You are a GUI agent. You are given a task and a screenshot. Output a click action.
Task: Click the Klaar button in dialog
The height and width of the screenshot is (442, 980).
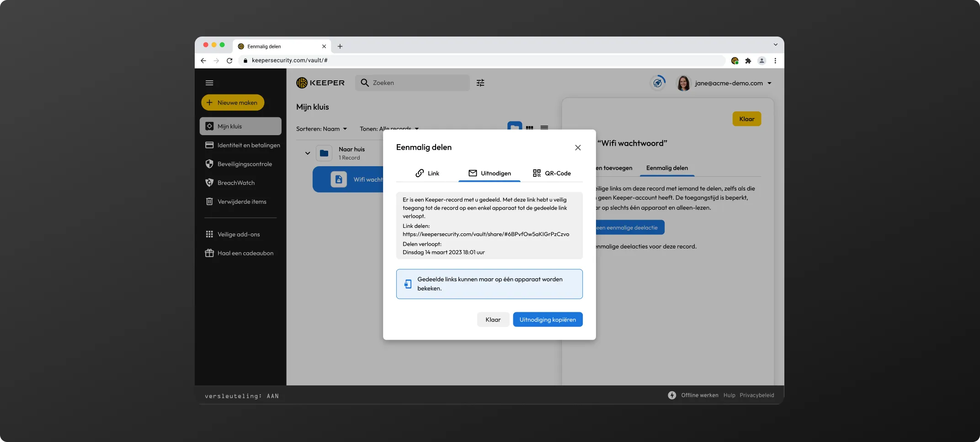click(493, 320)
